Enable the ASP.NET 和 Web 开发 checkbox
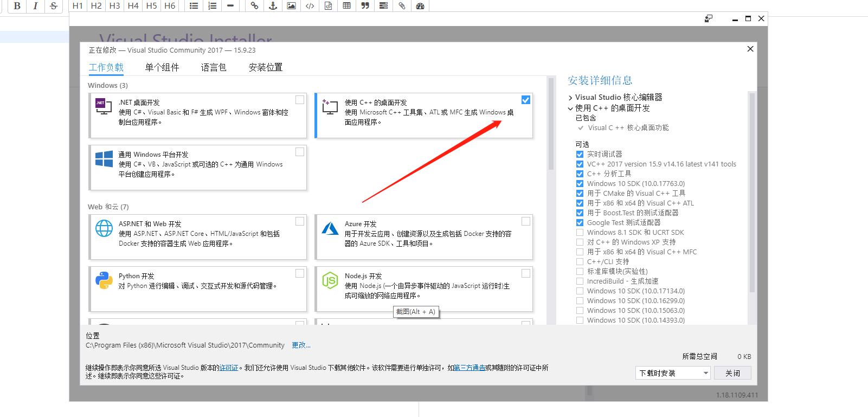Image resolution: width=868 pixels, height=417 pixels. (x=300, y=221)
